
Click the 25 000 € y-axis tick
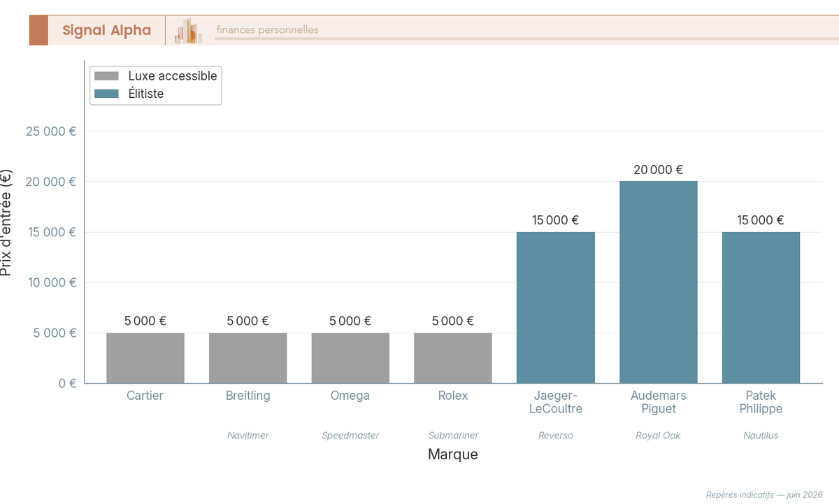pos(51,131)
